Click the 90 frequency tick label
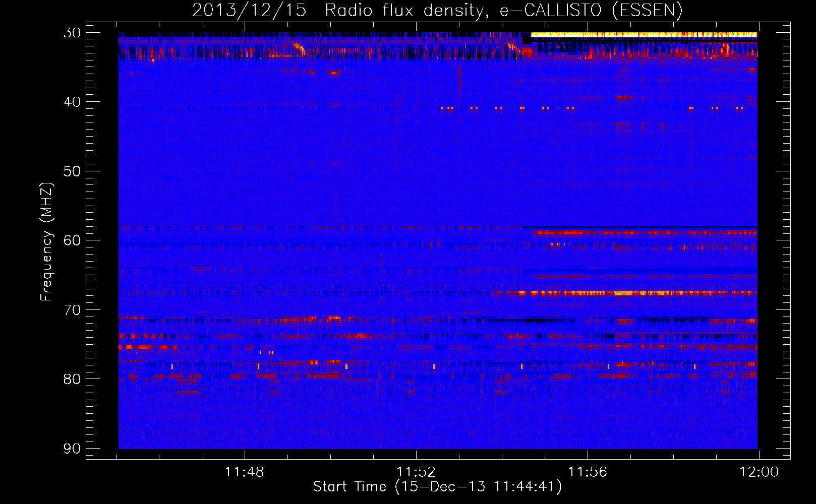 72,448
